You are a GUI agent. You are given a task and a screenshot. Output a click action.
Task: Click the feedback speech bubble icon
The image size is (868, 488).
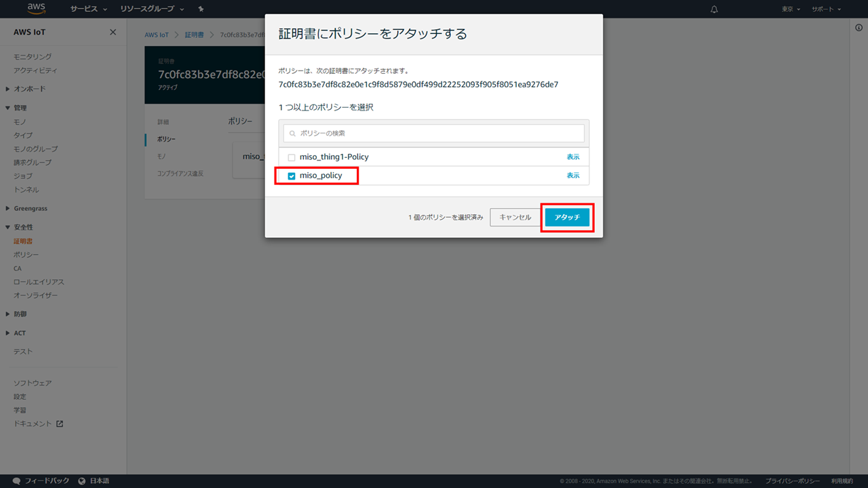pyautogui.click(x=16, y=481)
